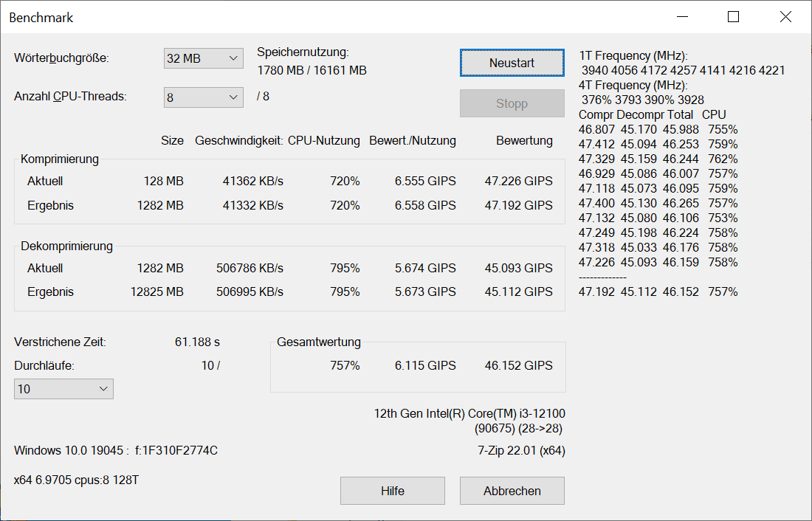Close the Benchmark window
This screenshot has height=521, width=812.
[785, 17]
